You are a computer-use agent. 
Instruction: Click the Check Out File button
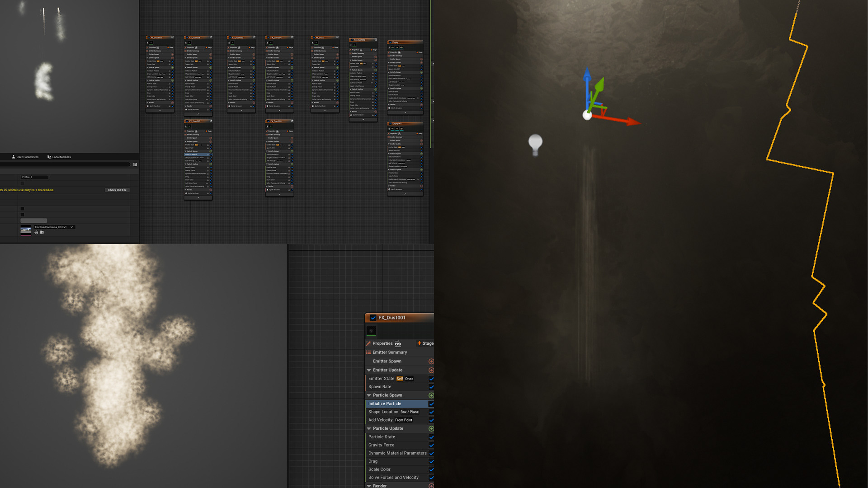click(117, 190)
